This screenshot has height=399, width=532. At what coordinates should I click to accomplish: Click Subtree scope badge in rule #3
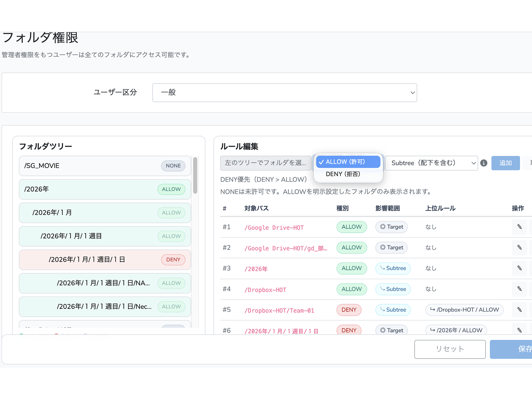[x=393, y=268]
